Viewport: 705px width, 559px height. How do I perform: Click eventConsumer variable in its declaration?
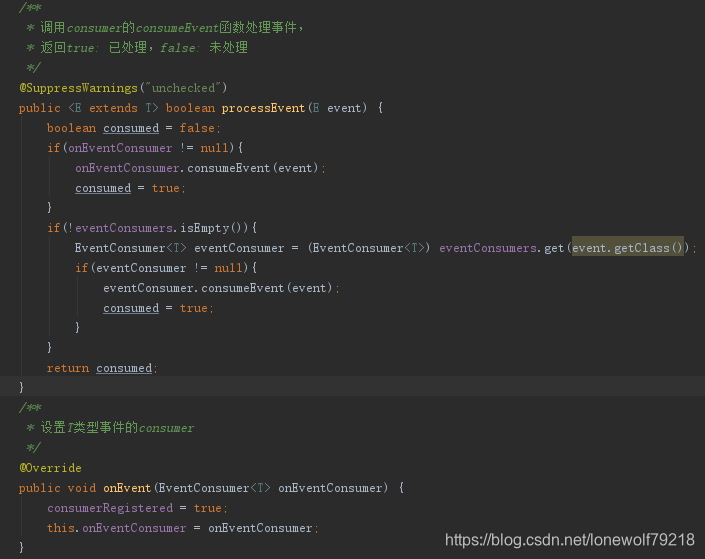coord(239,248)
